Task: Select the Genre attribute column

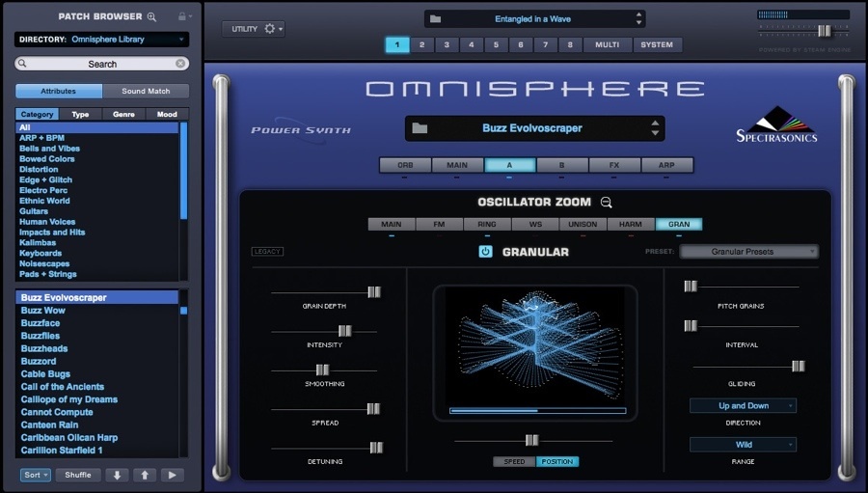Action: click(x=124, y=114)
